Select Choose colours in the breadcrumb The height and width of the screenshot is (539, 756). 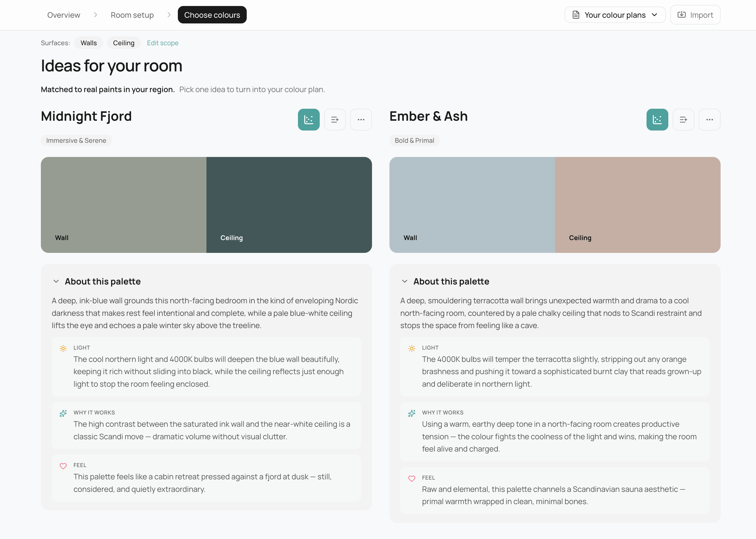coord(212,15)
